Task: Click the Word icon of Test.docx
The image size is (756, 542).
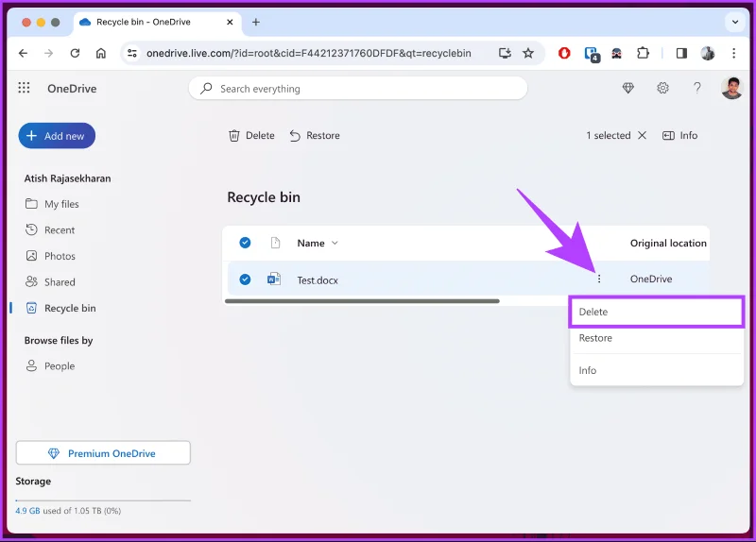Action: coord(274,279)
